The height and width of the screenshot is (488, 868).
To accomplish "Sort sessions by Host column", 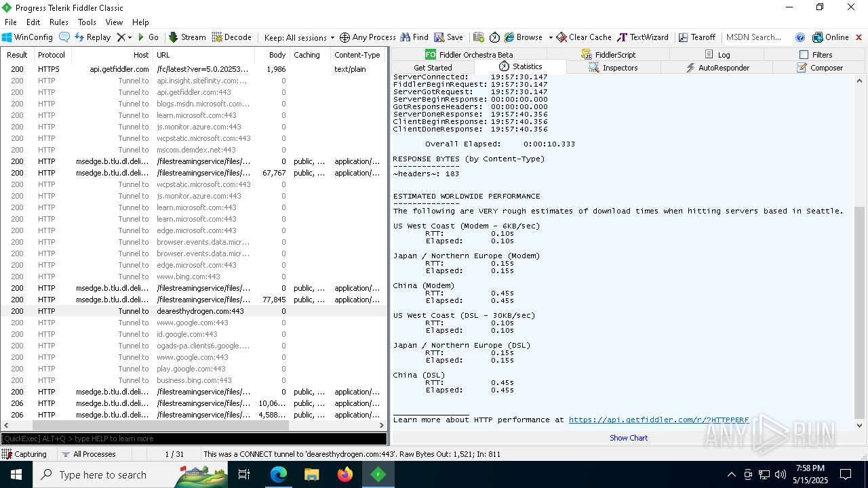I will coord(112,55).
